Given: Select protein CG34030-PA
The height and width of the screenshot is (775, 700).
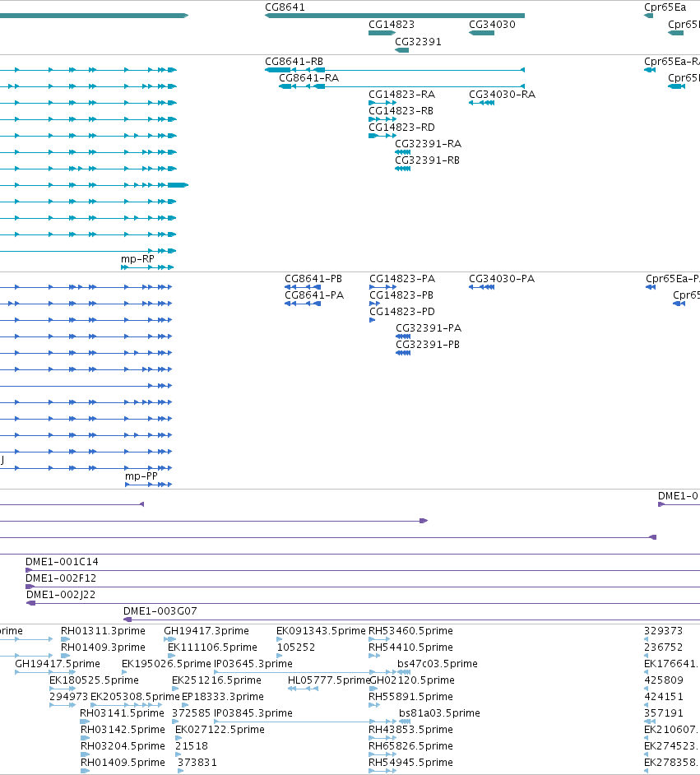Looking at the screenshot, I should tap(502, 279).
